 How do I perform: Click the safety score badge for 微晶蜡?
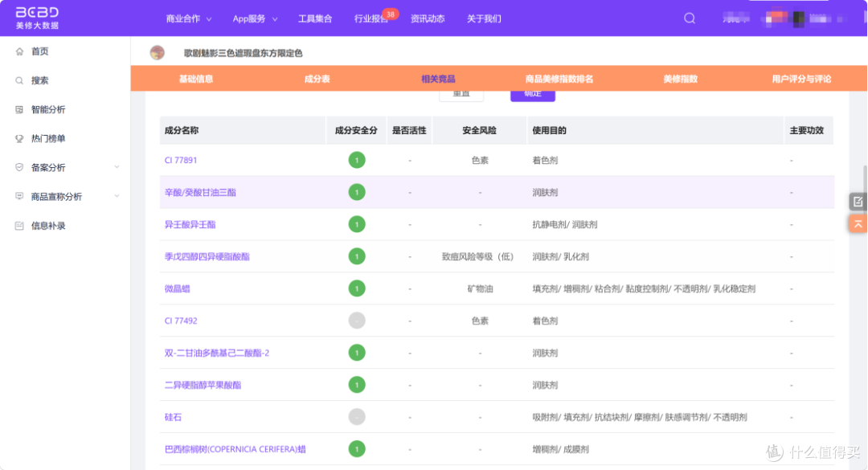[357, 288]
